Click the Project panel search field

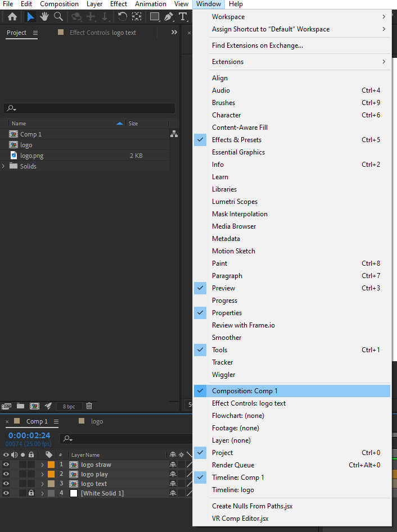[89, 108]
